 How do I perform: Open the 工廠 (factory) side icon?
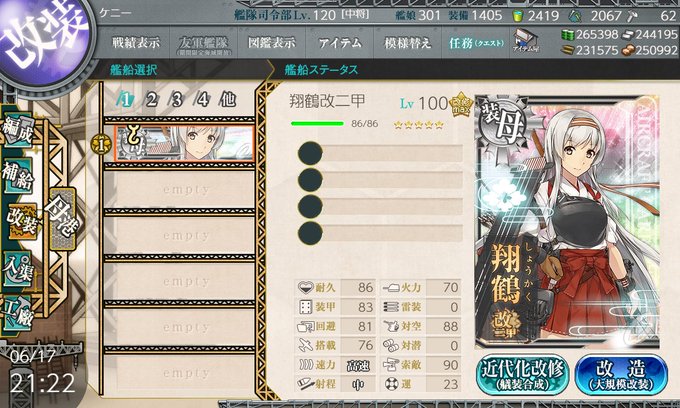pyautogui.click(x=18, y=313)
